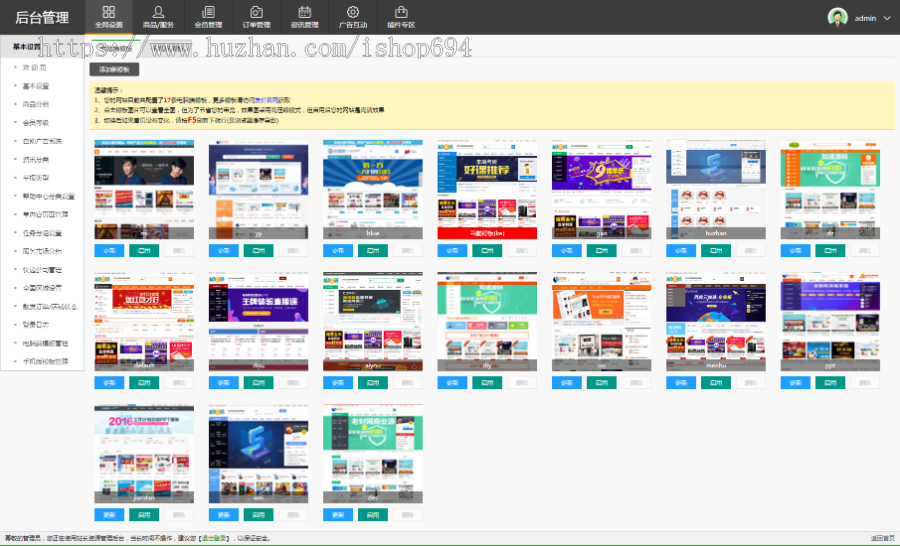Image resolution: width=900 pixels, height=546 pixels.
Task: Open the menhu template preview image
Action: (x=716, y=320)
